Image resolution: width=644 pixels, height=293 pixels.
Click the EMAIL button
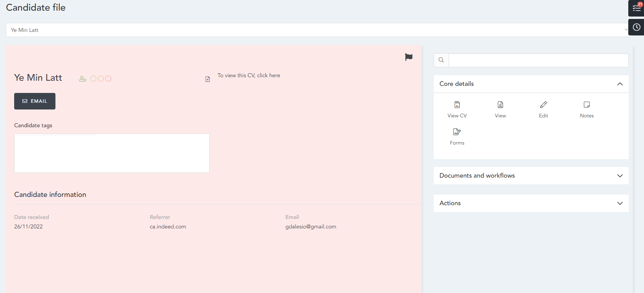(x=35, y=101)
